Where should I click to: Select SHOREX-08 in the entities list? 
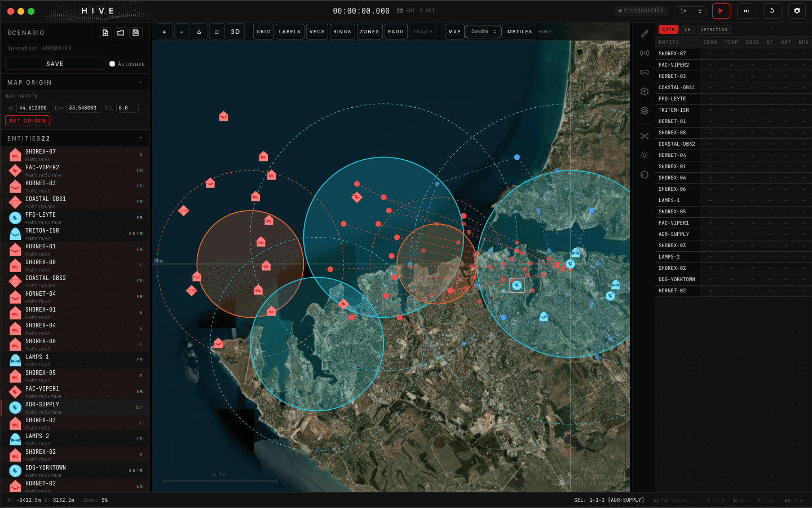pyautogui.click(x=76, y=265)
